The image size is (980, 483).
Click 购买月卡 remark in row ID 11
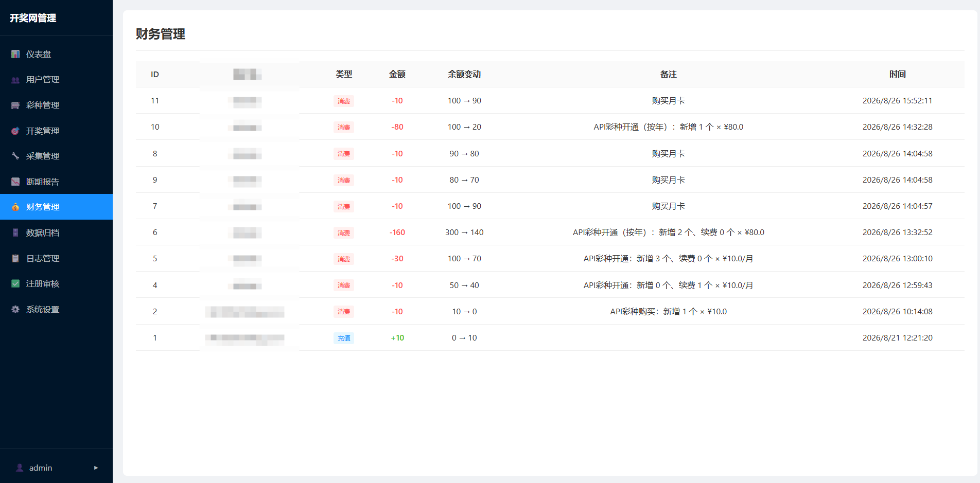pyautogui.click(x=669, y=101)
